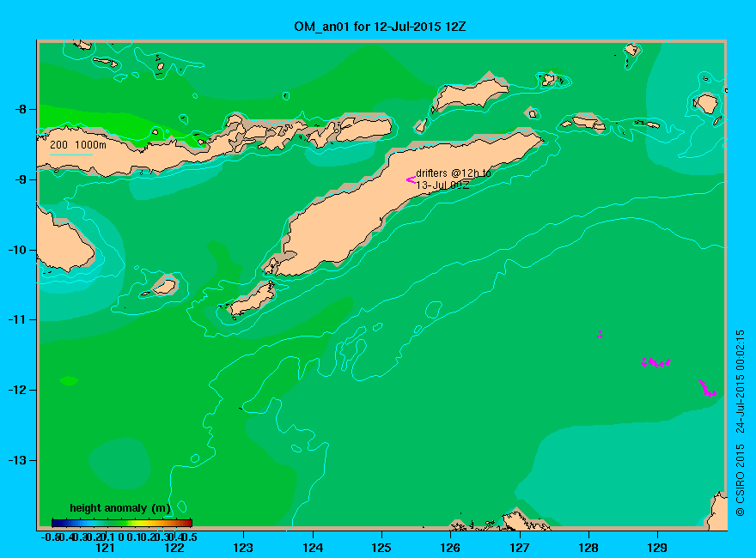Image resolution: width=756 pixels, height=558 pixels.
Task: Click the bright green patch near 120.5°E, 12°S
Action: click(69, 380)
